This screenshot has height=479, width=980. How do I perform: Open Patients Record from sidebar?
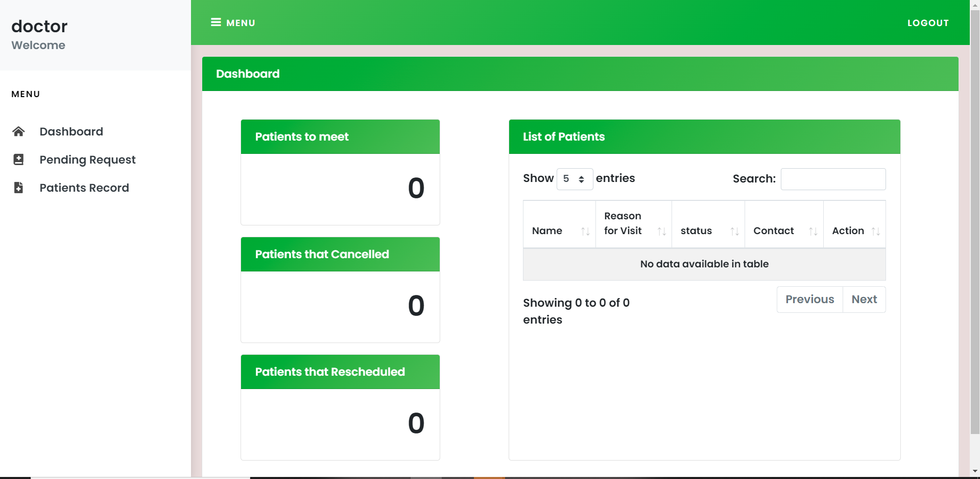point(84,188)
